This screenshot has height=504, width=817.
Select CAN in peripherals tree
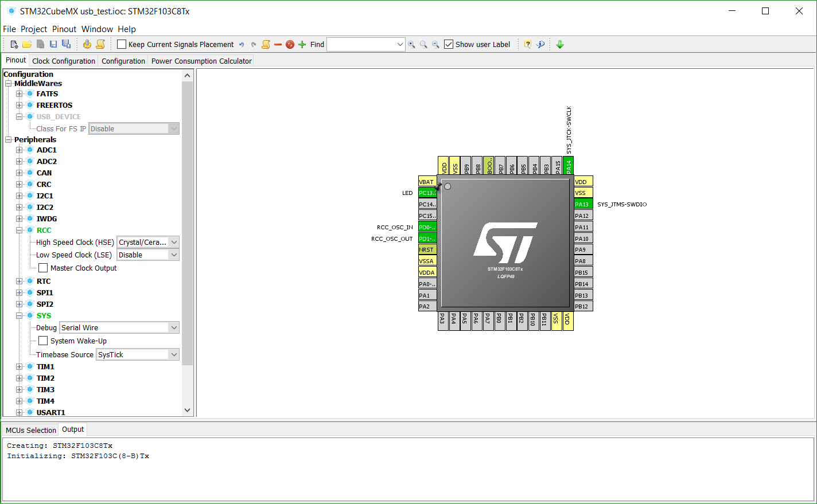pos(44,173)
